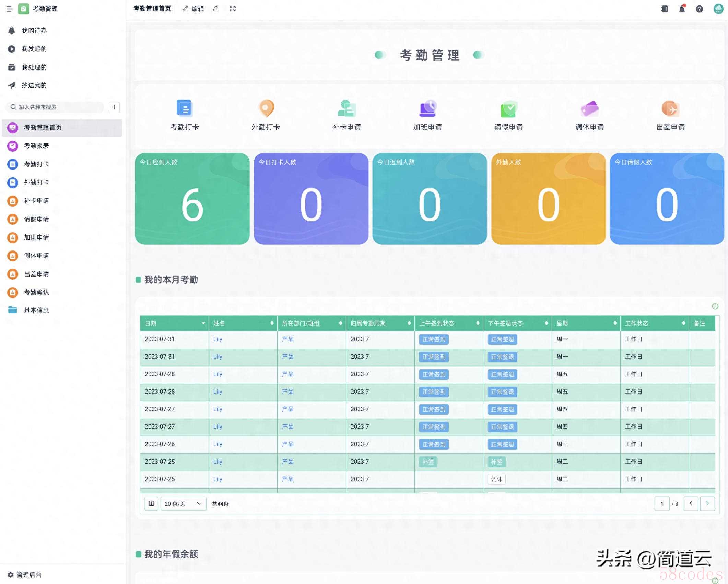
Task: Click the 调休申请 ticket icon
Action: coord(589,108)
